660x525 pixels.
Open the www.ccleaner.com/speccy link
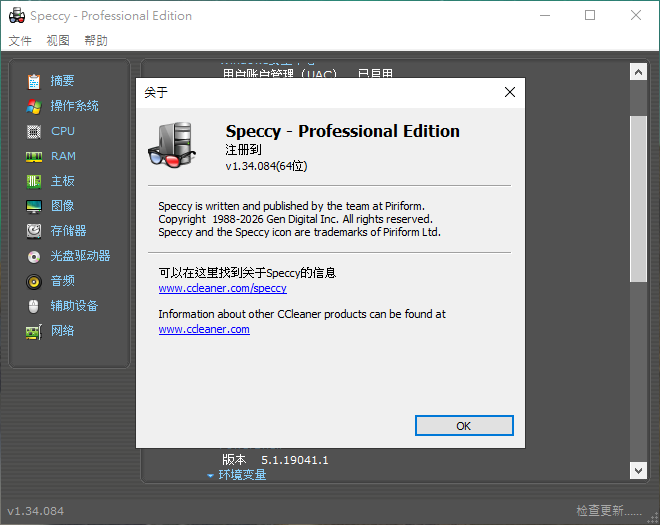pos(223,288)
